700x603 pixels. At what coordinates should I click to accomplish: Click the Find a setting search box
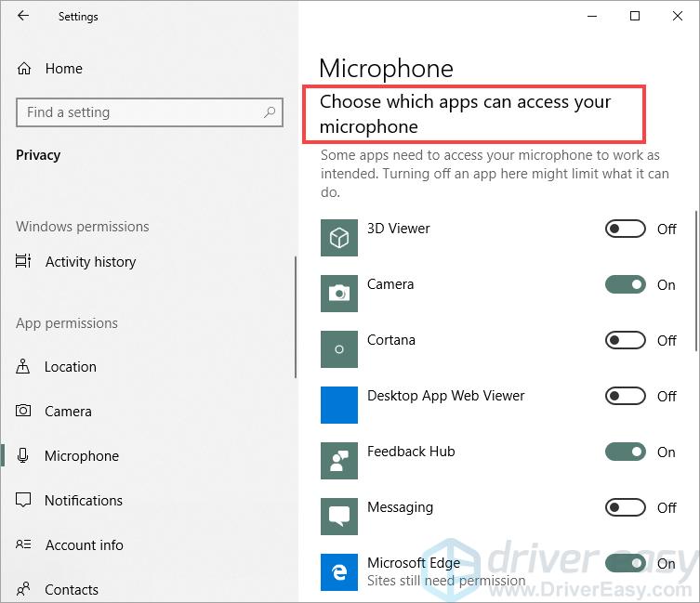tap(150, 112)
